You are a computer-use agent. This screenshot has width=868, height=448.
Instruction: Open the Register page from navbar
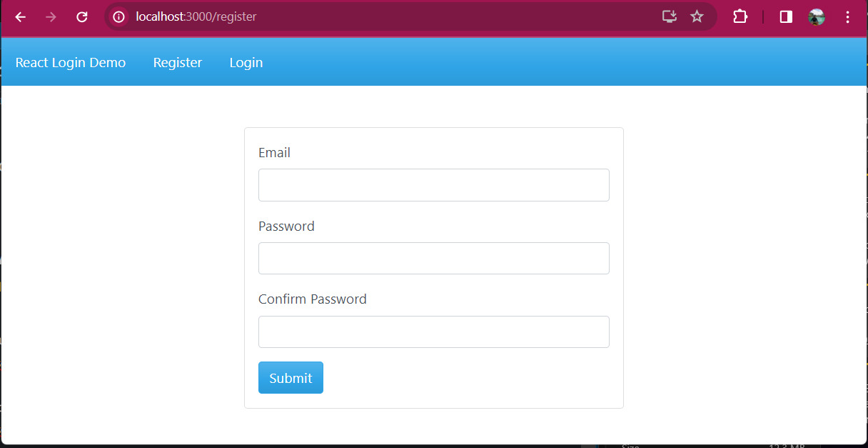(x=177, y=62)
